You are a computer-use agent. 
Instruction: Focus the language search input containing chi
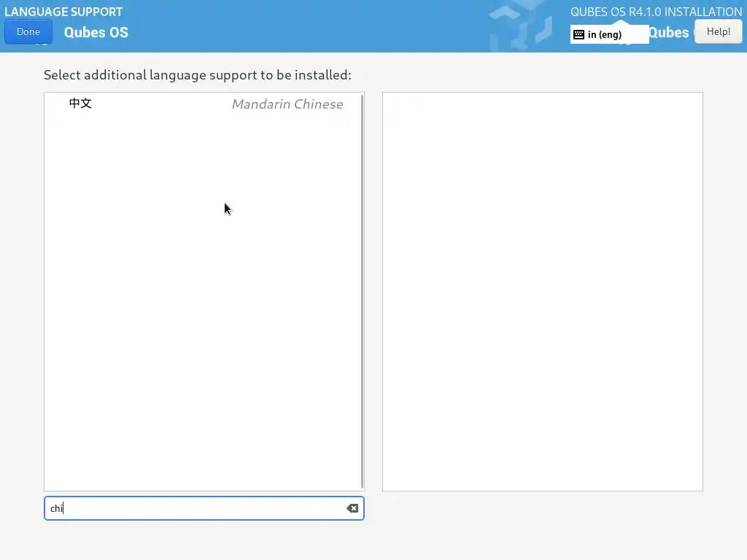coord(204,508)
